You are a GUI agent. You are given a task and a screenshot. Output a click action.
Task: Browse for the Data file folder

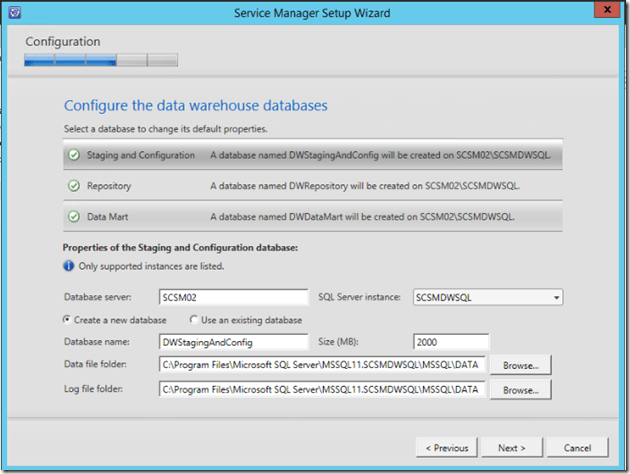[x=521, y=366]
